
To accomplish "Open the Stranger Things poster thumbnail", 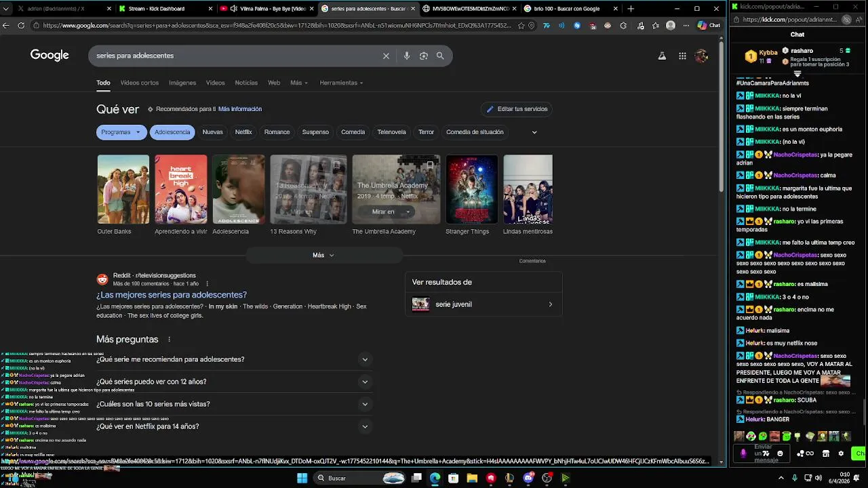I will click(x=471, y=189).
